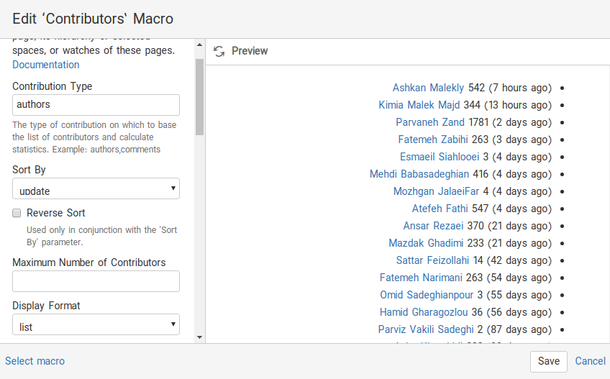Open the Sort By dropdown
610x379 pixels.
point(96,189)
